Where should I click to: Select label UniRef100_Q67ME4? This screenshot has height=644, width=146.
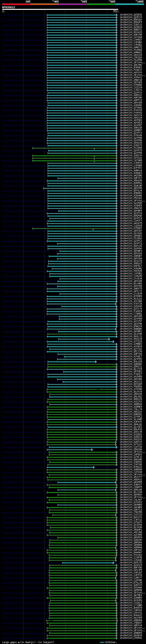tap(131, 595)
